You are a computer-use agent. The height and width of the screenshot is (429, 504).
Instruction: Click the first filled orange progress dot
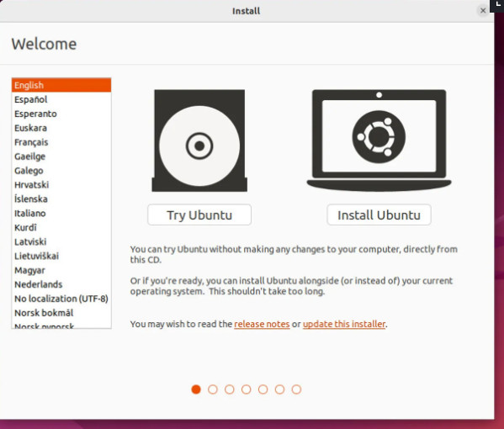[196, 389]
